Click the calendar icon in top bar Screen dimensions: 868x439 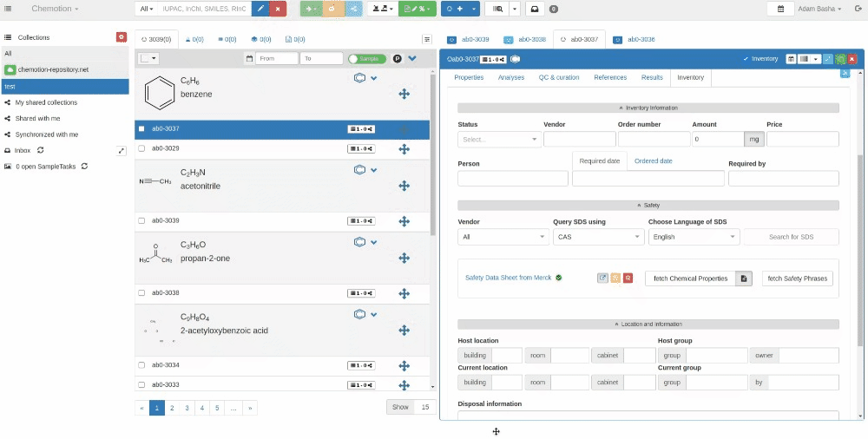pyautogui.click(x=780, y=9)
